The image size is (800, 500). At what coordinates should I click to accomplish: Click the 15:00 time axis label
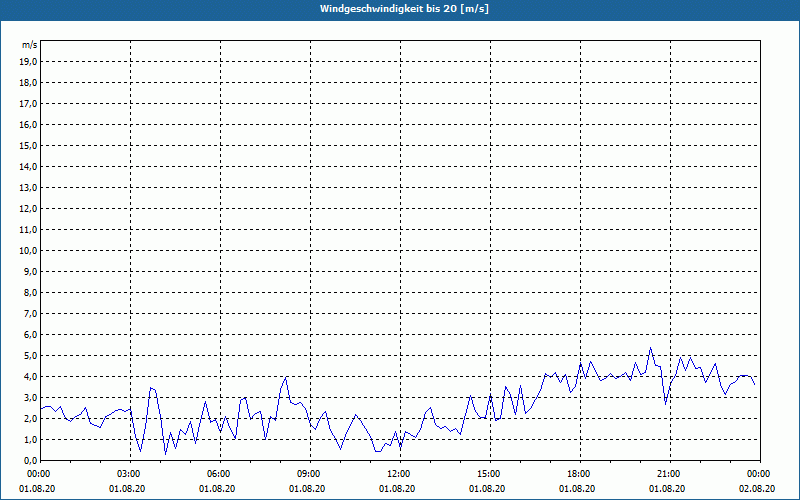point(490,474)
